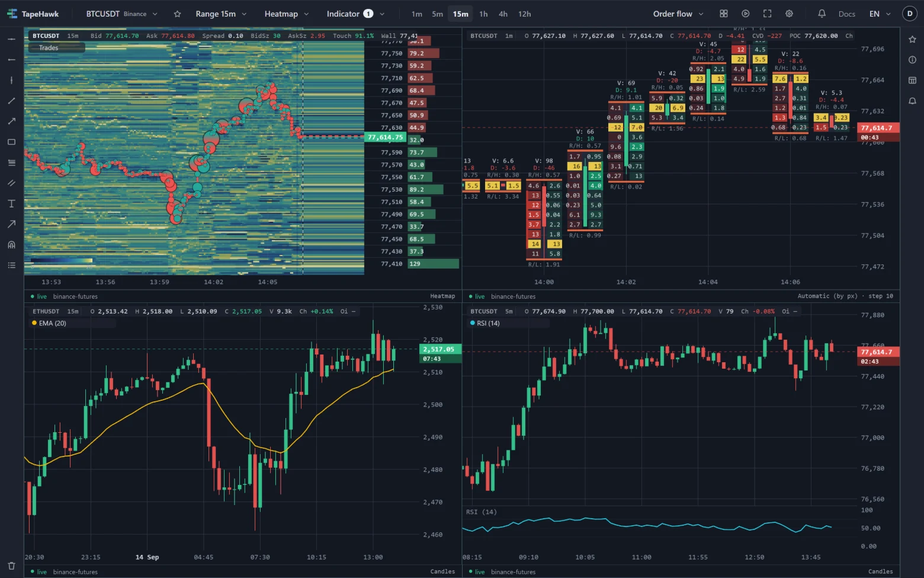924x578 pixels.
Task: Click the 14 Sep date label
Action: point(147,557)
